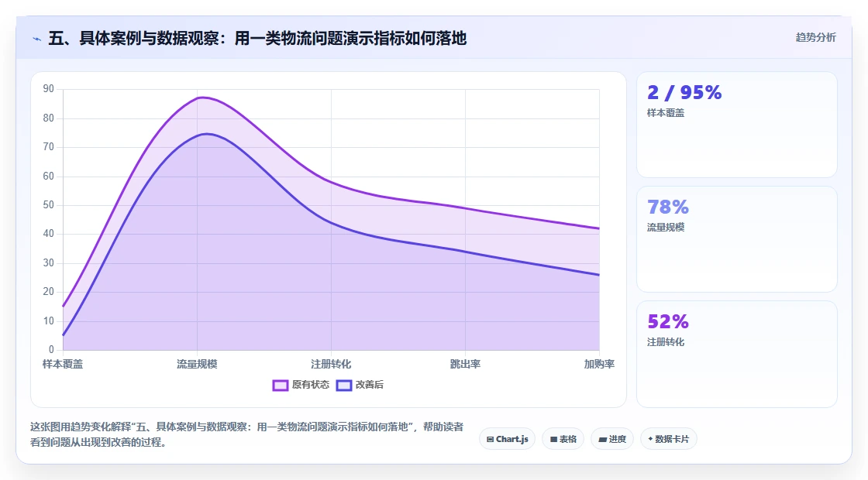Select the 表格 tag

(563, 439)
